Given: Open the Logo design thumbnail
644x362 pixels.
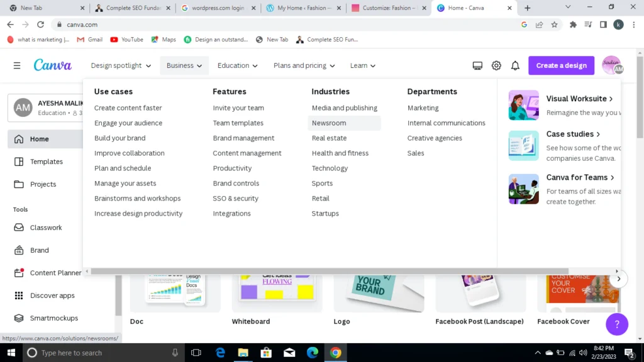Looking at the screenshot, I should coord(379,293).
